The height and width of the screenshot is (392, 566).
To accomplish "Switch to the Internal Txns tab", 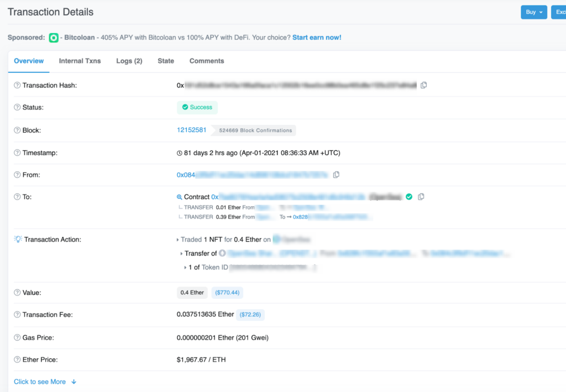I will pos(80,61).
